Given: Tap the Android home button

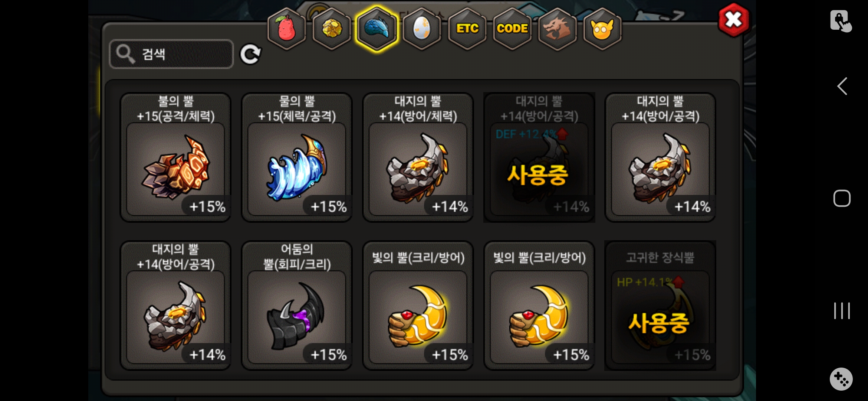Looking at the screenshot, I should [842, 198].
